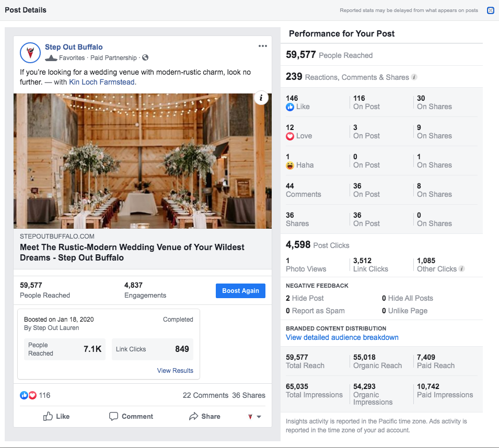The image size is (499, 448).
Task: Open page identity selector dropdown arrow
Action: tap(259, 417)
